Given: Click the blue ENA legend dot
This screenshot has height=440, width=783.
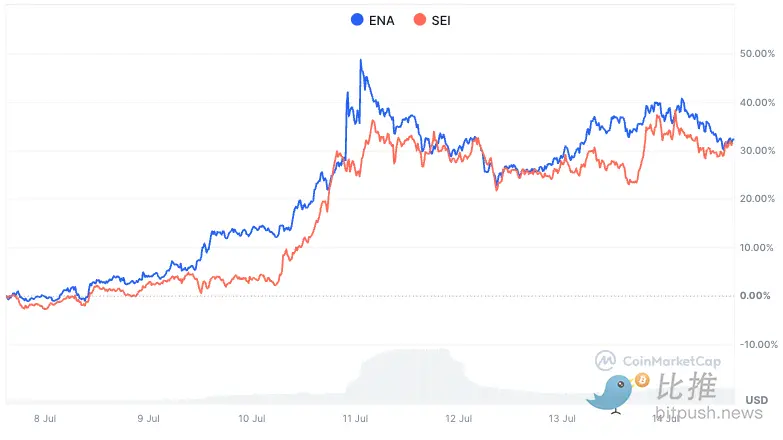Looking at the screenshot, I should (357, 19).
